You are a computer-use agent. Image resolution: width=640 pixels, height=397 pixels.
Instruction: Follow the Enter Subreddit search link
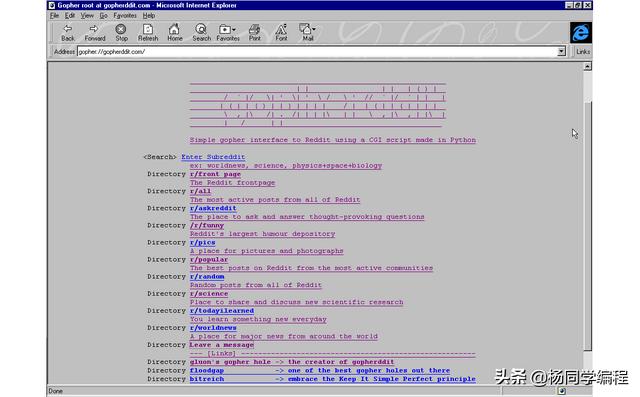coord(213,157)
